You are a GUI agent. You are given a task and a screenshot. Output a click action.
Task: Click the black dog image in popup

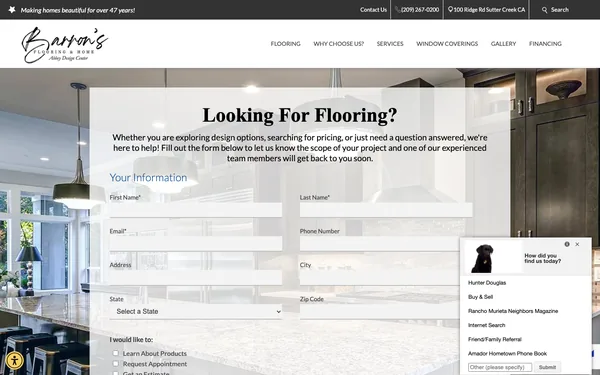pyautogui.click(x=483, y=259)
